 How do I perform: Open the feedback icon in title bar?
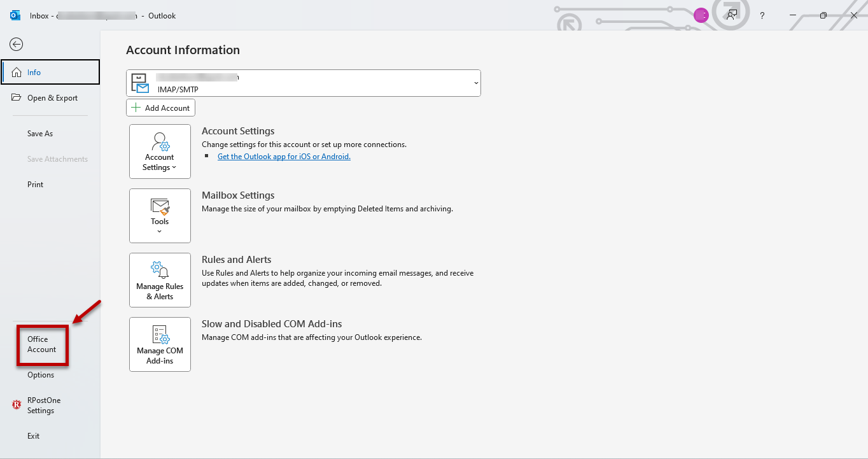tap(732, 15)
